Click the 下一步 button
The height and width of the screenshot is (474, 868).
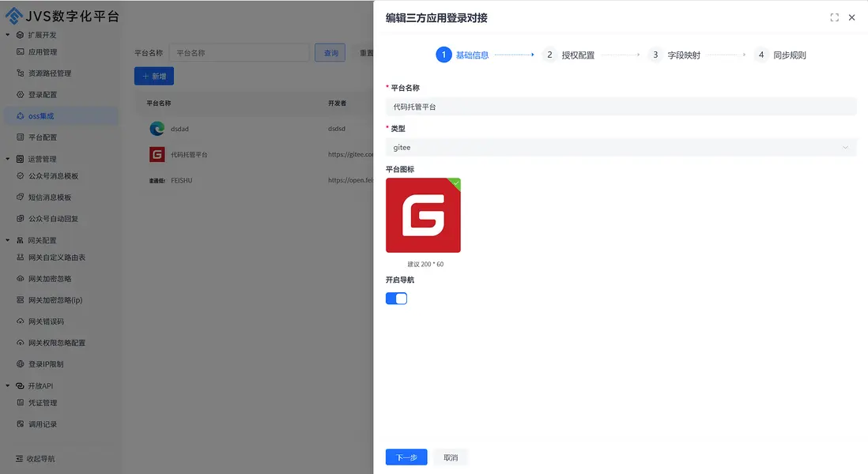click(x=406, y=457)
